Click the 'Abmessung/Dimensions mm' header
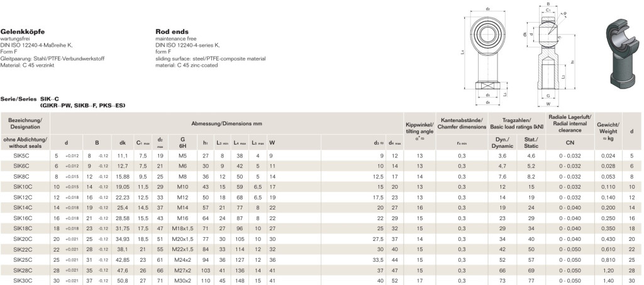The width and height of the screenshot is (644, 285). (226, 123)
